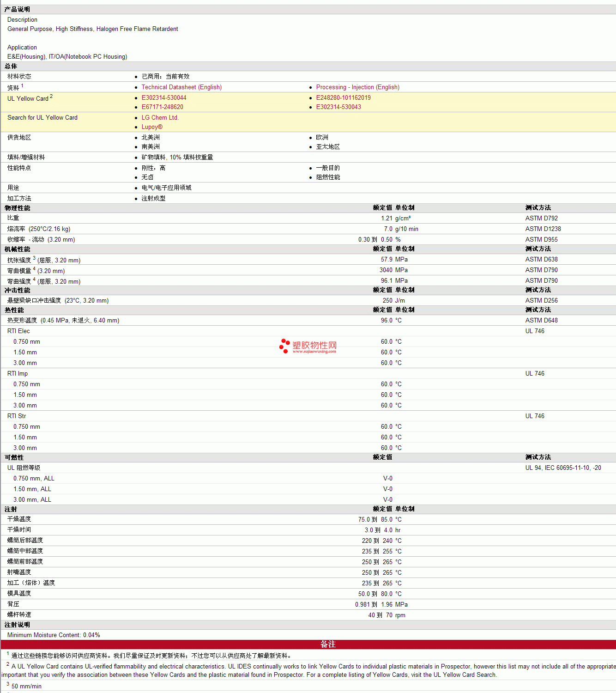Open UL Yellow Card E302314-530044
The image size is (616, 693).
(164, 97)
